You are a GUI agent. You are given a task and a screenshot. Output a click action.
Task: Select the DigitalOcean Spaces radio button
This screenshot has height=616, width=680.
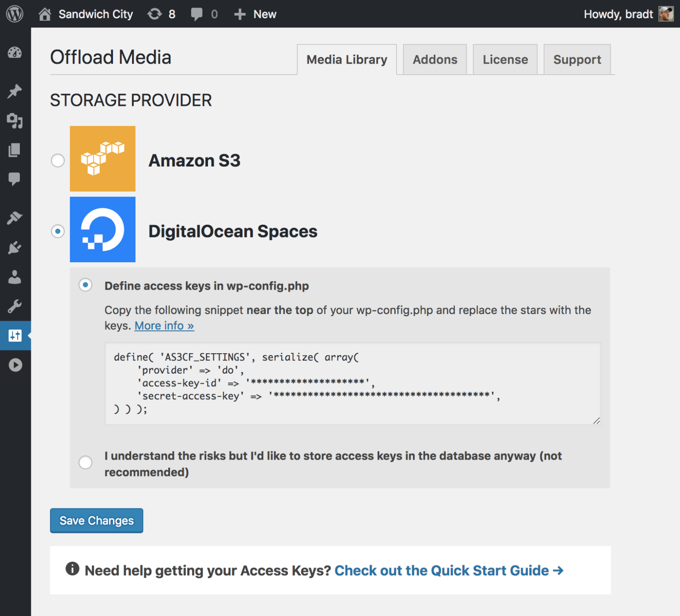pyautogui.click(x=58, y=231)
